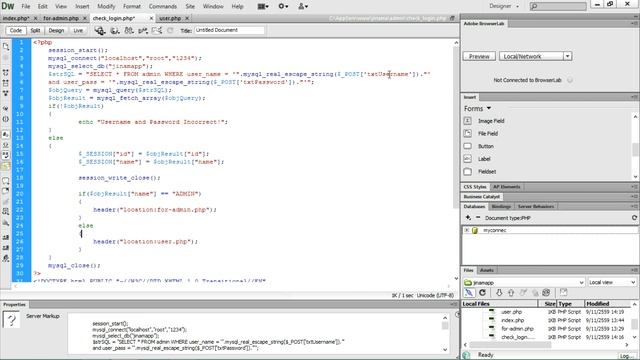
Task: Click the Open Documents icon in coding toolbar
Action: click(6, 47)
